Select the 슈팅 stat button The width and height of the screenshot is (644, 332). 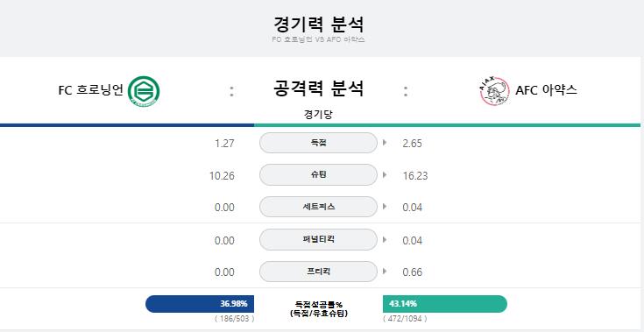click(x=318, y=175)
